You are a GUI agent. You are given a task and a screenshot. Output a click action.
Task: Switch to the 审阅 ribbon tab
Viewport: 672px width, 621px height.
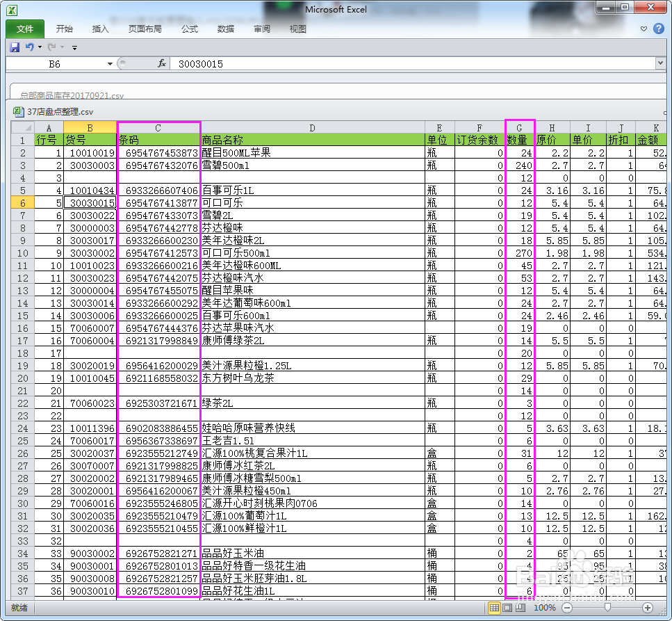262,29
